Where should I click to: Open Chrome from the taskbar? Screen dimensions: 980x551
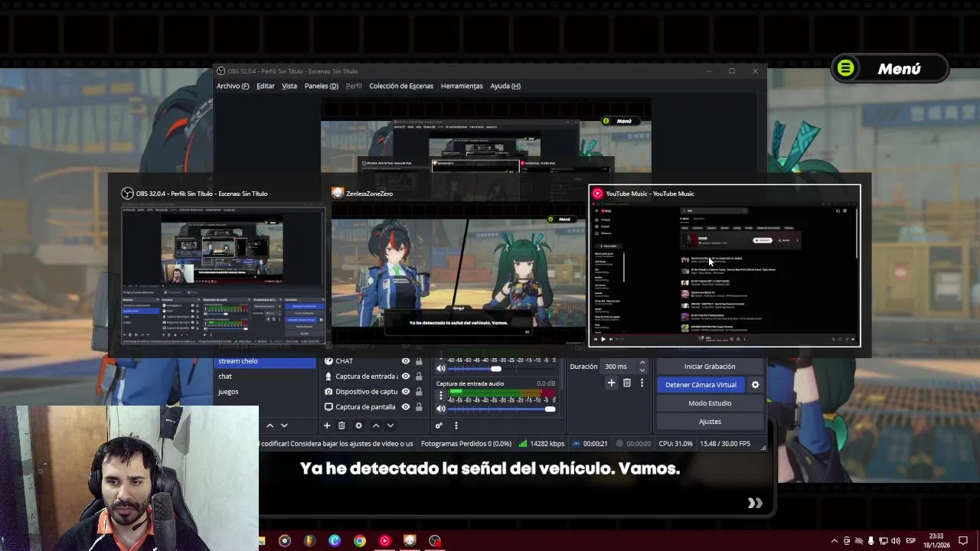click(360, 541)
